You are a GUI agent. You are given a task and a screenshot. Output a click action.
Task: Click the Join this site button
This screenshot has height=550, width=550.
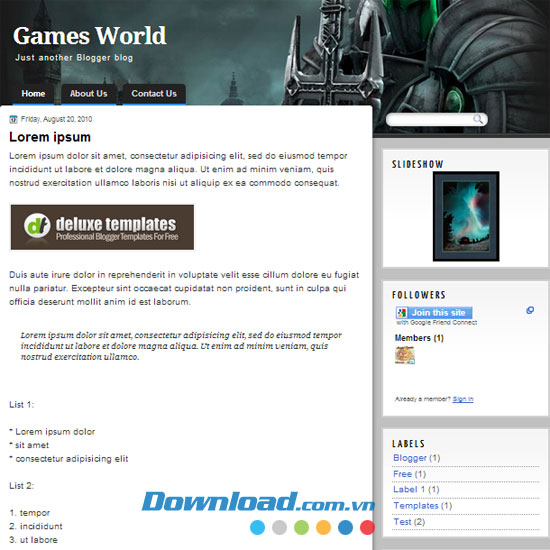pyautogui.click(x=434, y=313)
